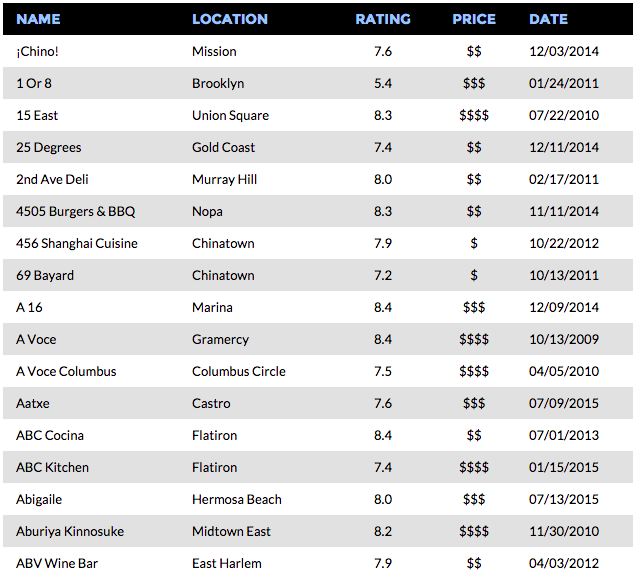Click the ABV Wine Bar name
Viewport: 636px width, 578px height.
57,563
